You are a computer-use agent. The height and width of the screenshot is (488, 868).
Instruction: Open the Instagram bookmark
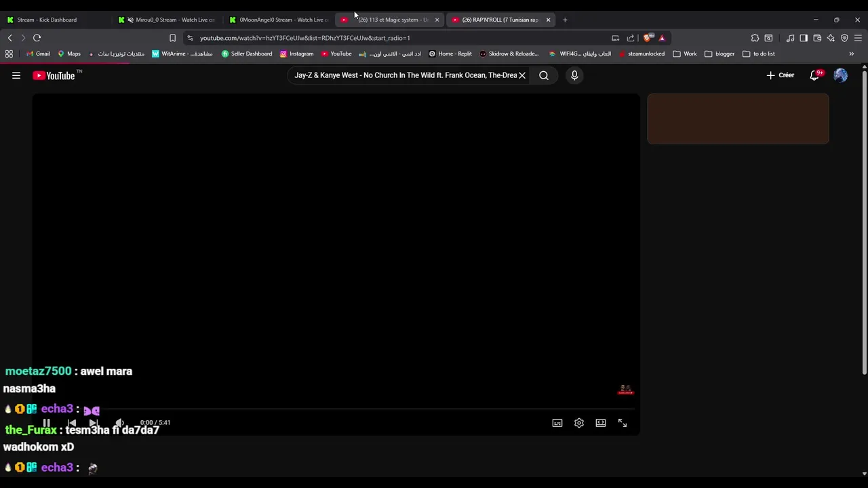296,54
